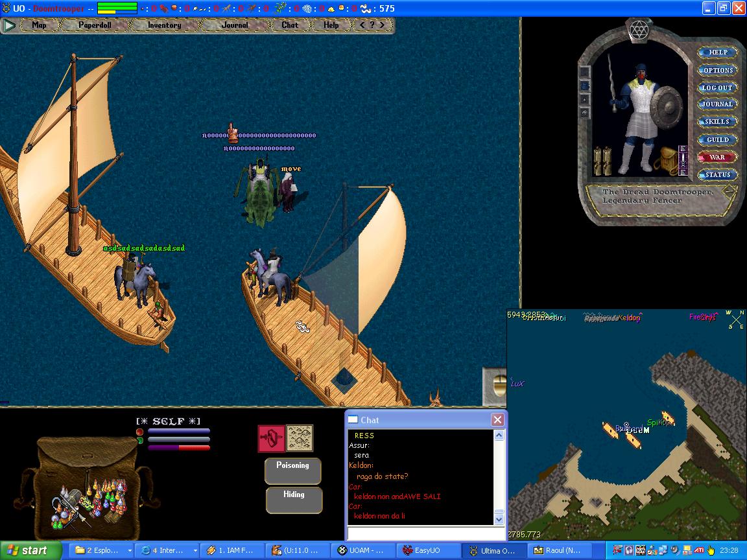
Task: Toggle the red WAR mode button
Action: pos(718,157)
